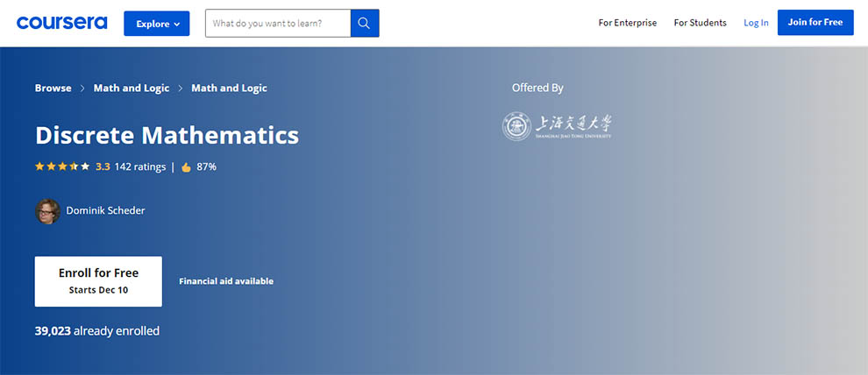Click the Discrete Mathematics course title
868x375 pixels.
point(167,135)
